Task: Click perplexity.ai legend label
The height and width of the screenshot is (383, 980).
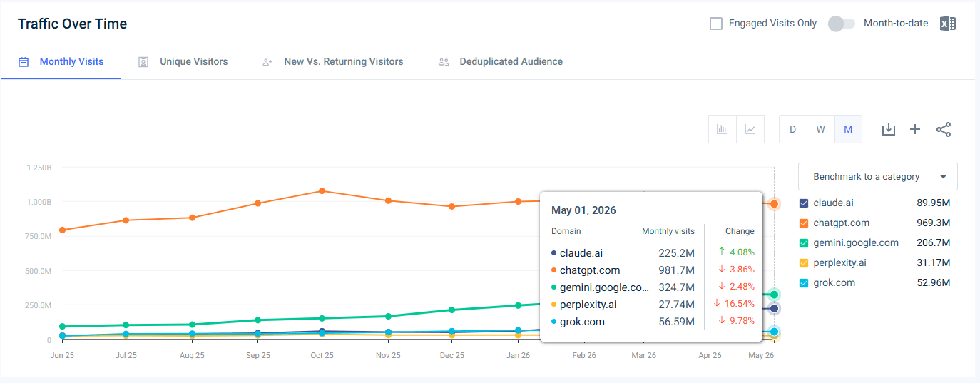Action: pyautogui.click(x=839, y=263)
